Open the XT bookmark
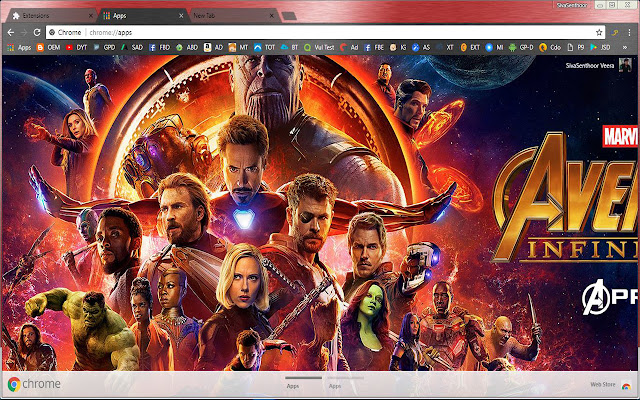 pyautogui.click(x=445, y=47)
